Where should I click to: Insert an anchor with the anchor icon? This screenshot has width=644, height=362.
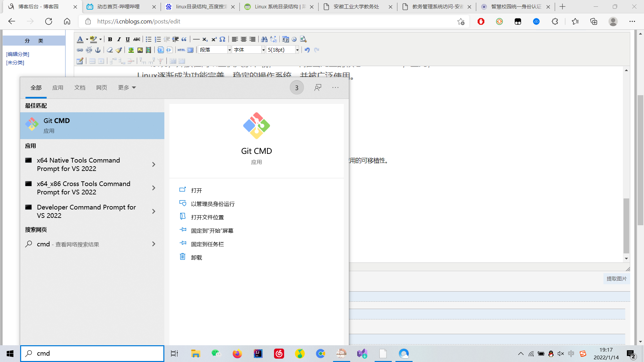point(98,50)
